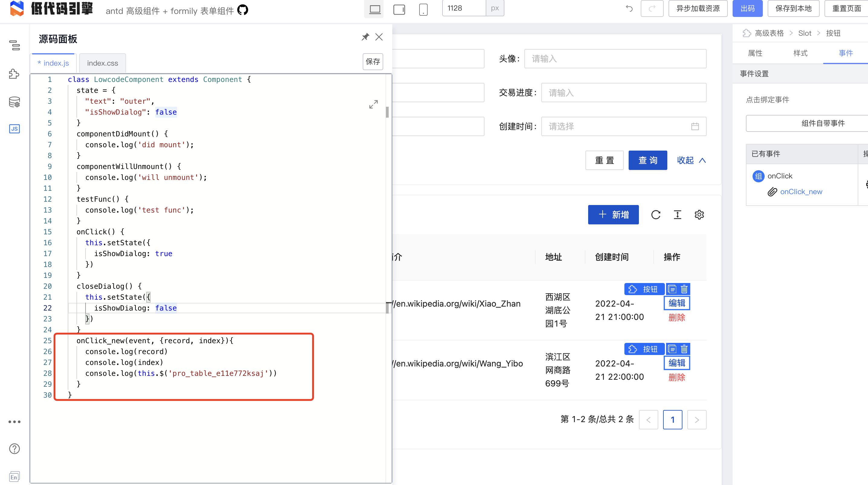
Task: Switch canvas to desktop view
Action: (x=375, y=9)
